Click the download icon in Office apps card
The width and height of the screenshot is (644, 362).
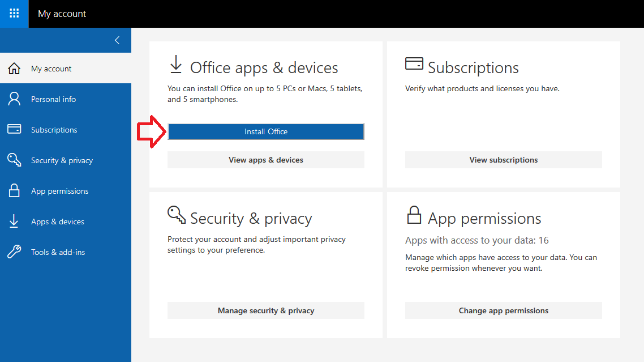(176, 64)
